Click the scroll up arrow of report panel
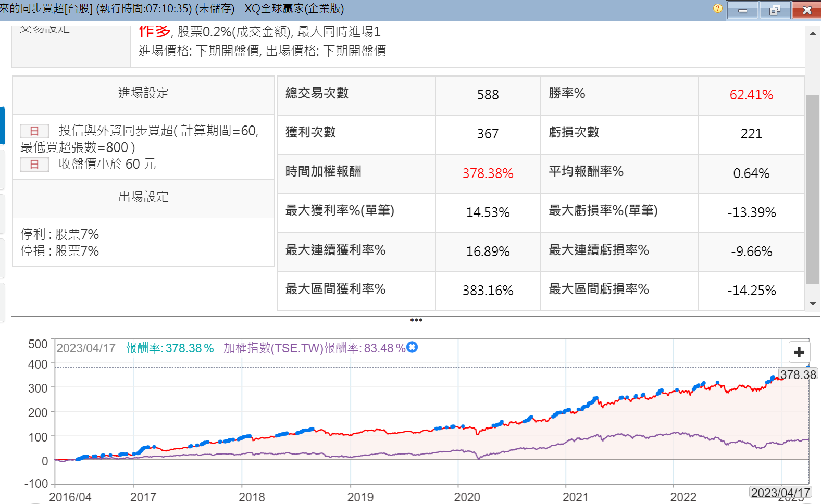The height and width of the screenshot is (504, 821). click(x=813, y=34)
